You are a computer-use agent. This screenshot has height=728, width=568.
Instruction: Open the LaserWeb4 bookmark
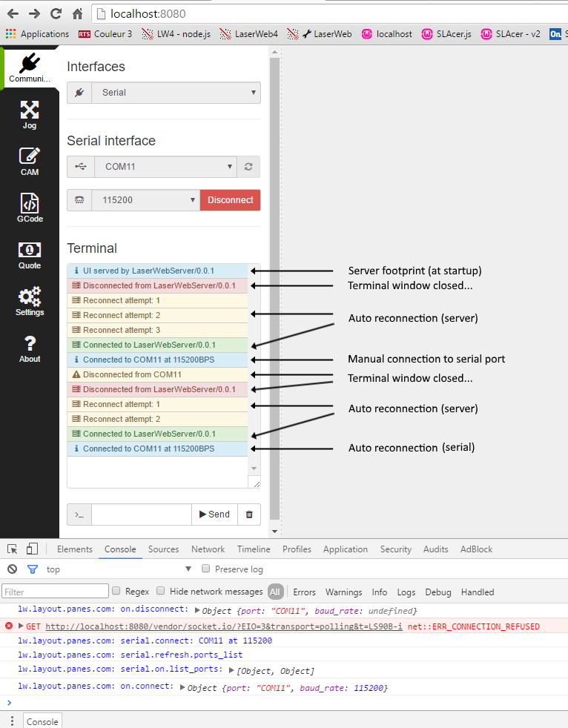[x=249, y=34]
